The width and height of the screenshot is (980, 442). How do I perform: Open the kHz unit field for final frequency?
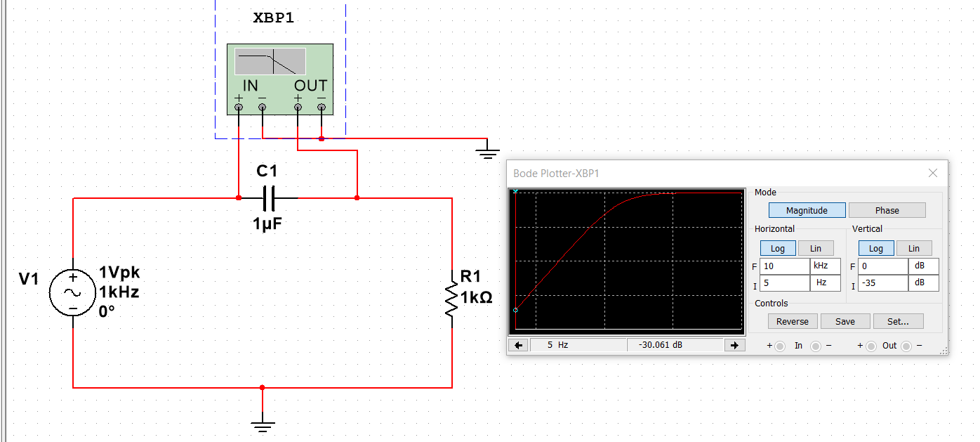tap(826, 266)
